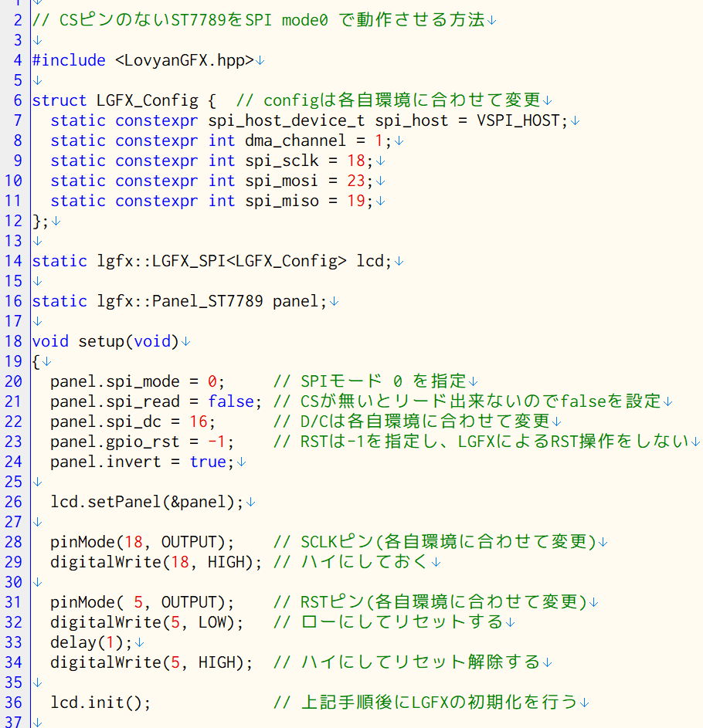This screenshot has height=728, width=703.
Task: Click line number 36 in the gutter
Action: 12,703
